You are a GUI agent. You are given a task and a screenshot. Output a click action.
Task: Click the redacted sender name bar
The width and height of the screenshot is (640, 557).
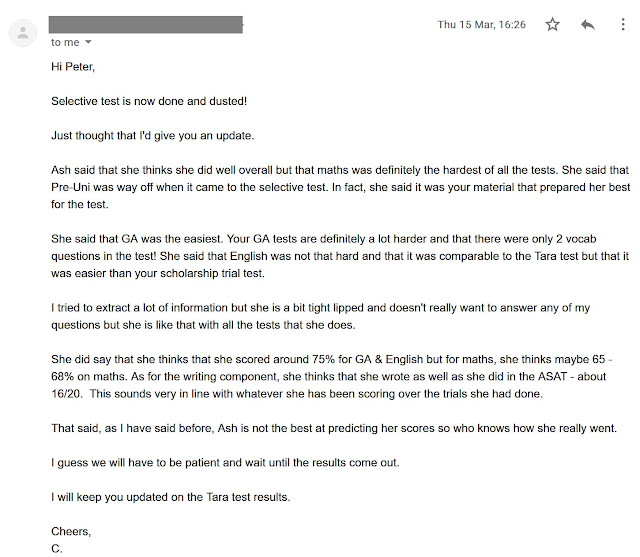click(147, 24)
